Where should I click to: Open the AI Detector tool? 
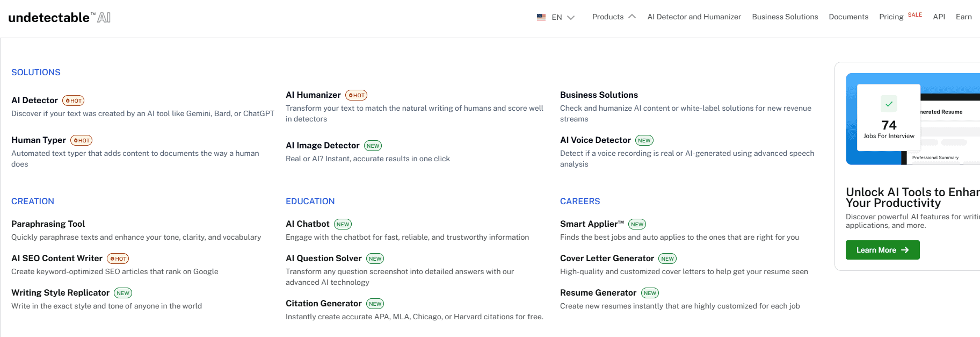tap(34, 100)
